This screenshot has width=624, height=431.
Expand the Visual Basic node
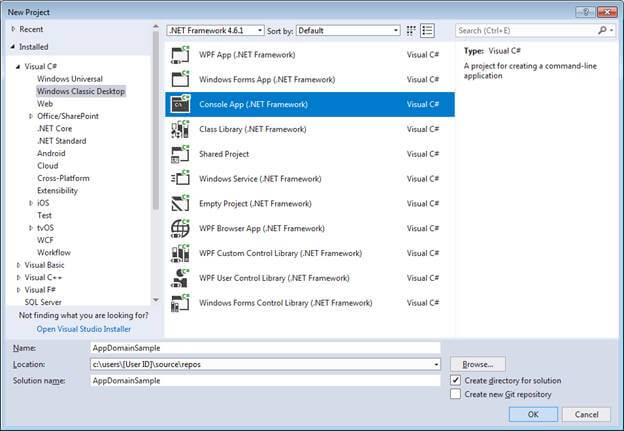(x=18, y=265)
